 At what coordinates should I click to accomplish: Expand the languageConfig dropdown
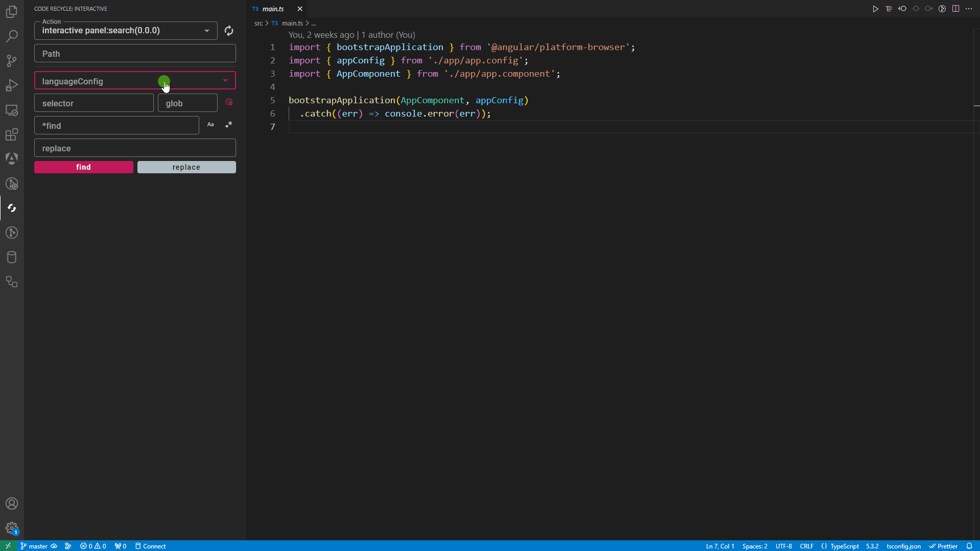[135, 81]
